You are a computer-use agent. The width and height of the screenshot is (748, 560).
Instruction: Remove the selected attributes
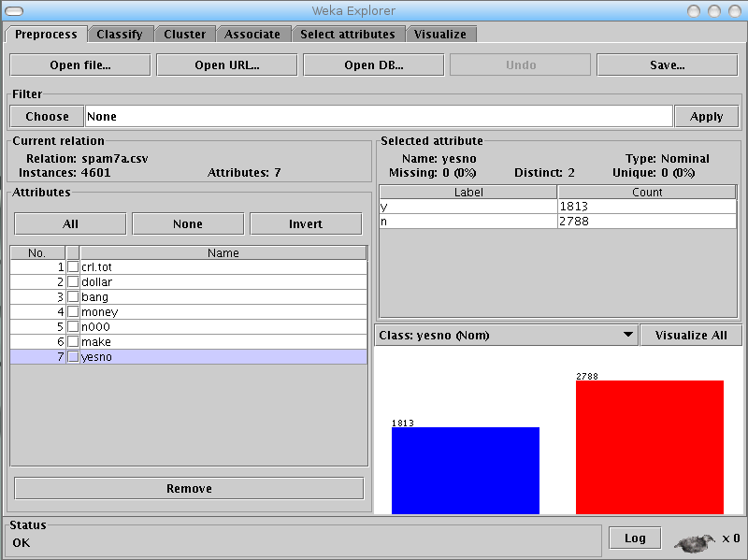tap(189, 488)
